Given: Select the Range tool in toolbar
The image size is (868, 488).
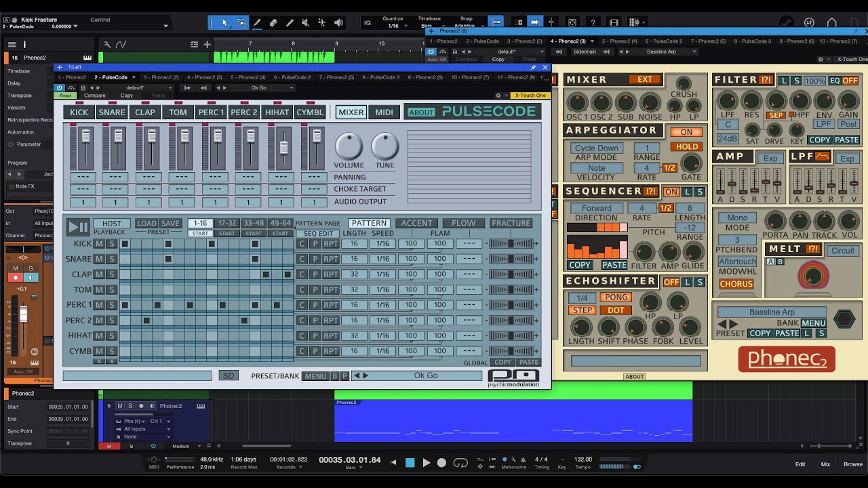Looking at the screenshot, I should coord(241,22).
